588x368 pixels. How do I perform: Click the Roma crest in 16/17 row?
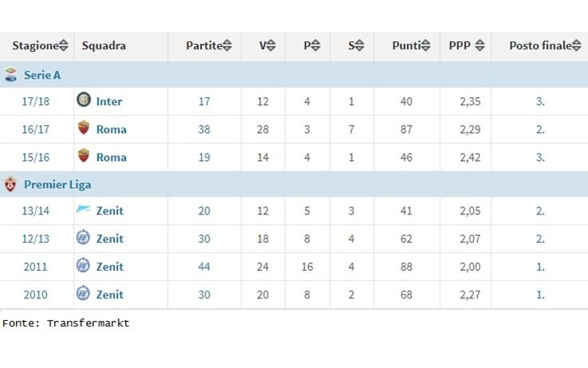(x=84, y=127)
